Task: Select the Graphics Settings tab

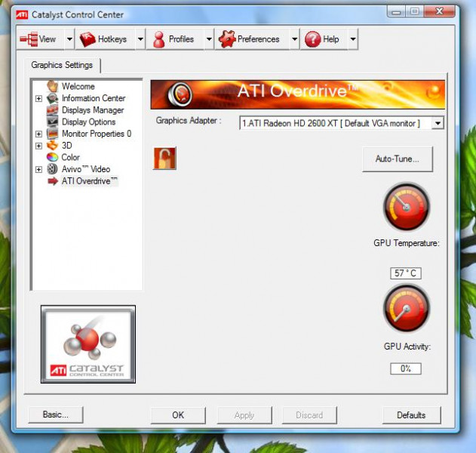Action: tap(62, 65)
